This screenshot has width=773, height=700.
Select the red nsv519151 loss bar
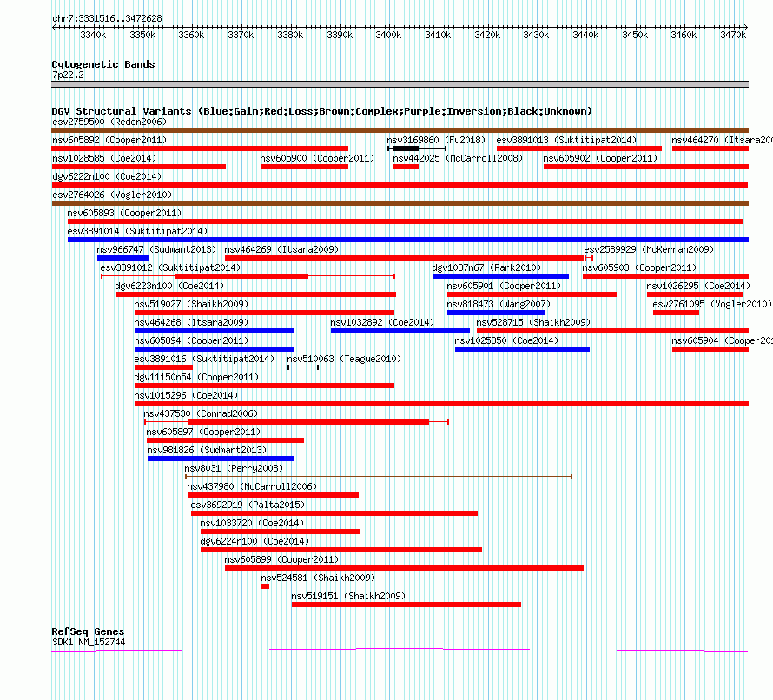406,604
